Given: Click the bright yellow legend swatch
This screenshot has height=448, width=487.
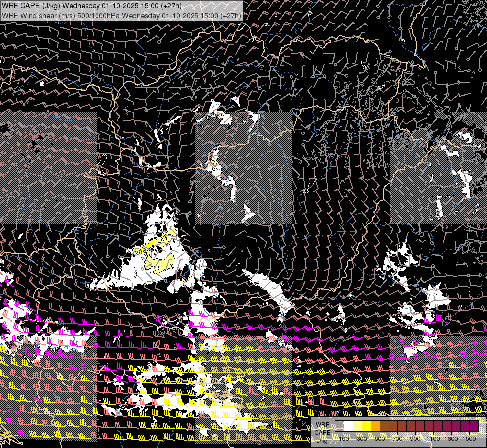Looking at the screenshot, I should [x=367, y=426].
